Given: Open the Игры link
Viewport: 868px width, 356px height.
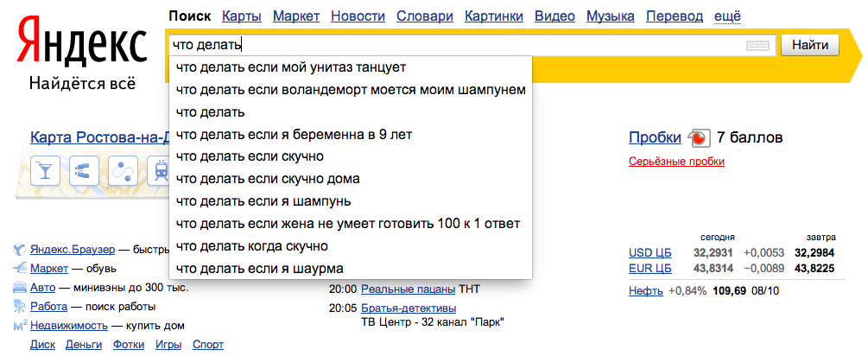Looking at the screenshot, I should click(x=168, y=345).
